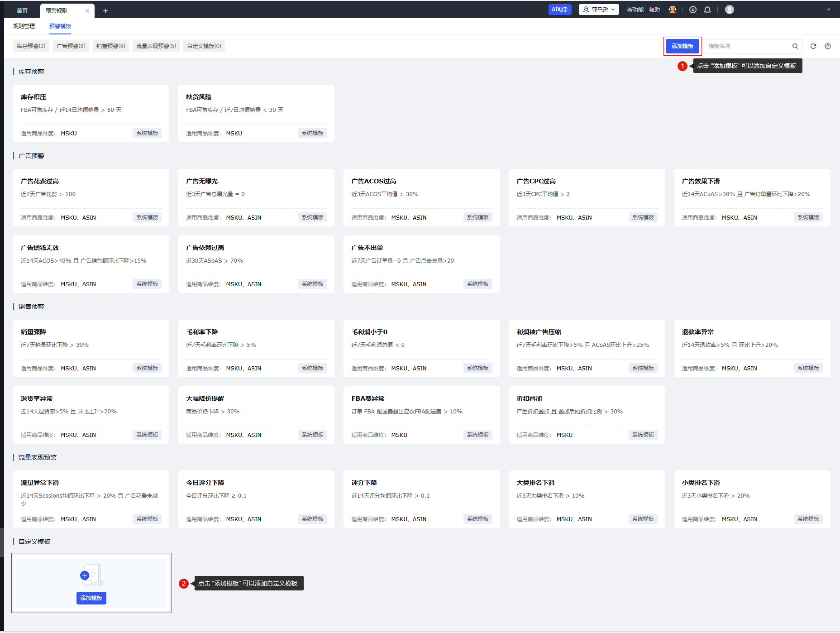Screen dimensions: 840x633
Task: Click the help question mark icon
Action: pos(828,46)
